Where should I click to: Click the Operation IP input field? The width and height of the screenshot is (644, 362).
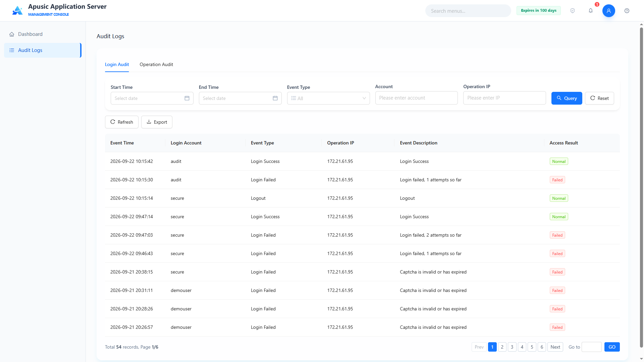click(504, 98)
